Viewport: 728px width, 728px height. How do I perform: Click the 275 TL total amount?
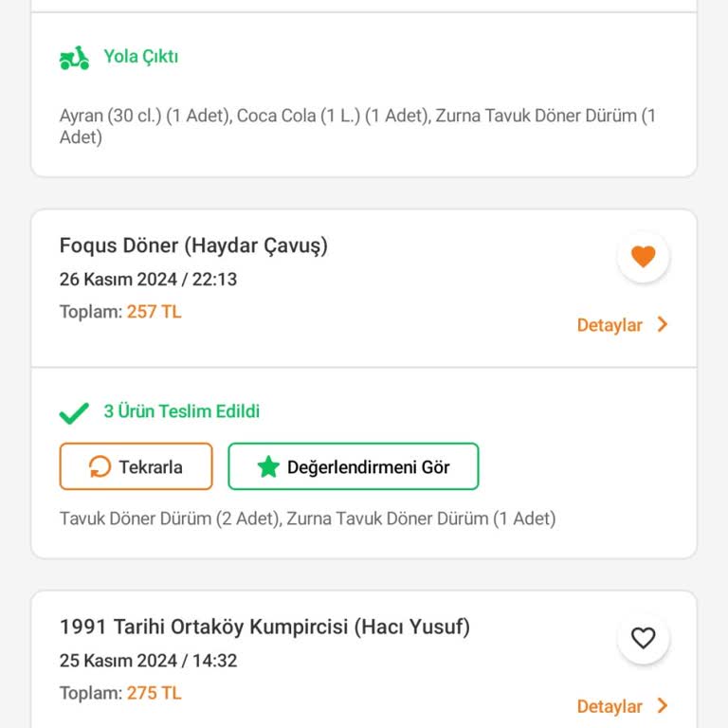coord(154,693)
